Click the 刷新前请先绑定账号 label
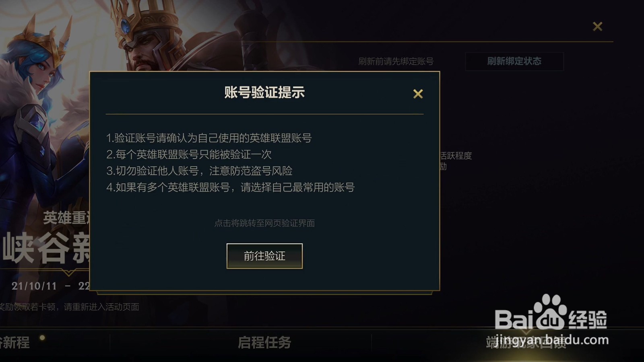This screenshot has width=644, height=362. (x=396, y=61)
